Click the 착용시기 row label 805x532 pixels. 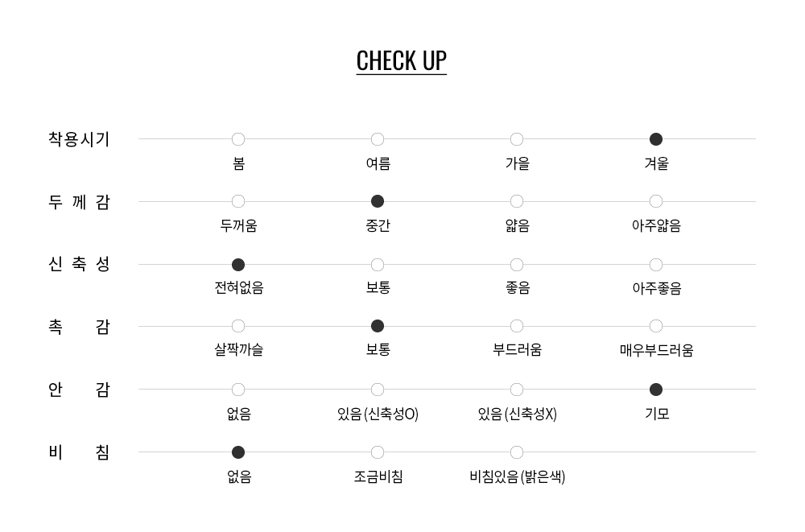[x=79, y=139]
